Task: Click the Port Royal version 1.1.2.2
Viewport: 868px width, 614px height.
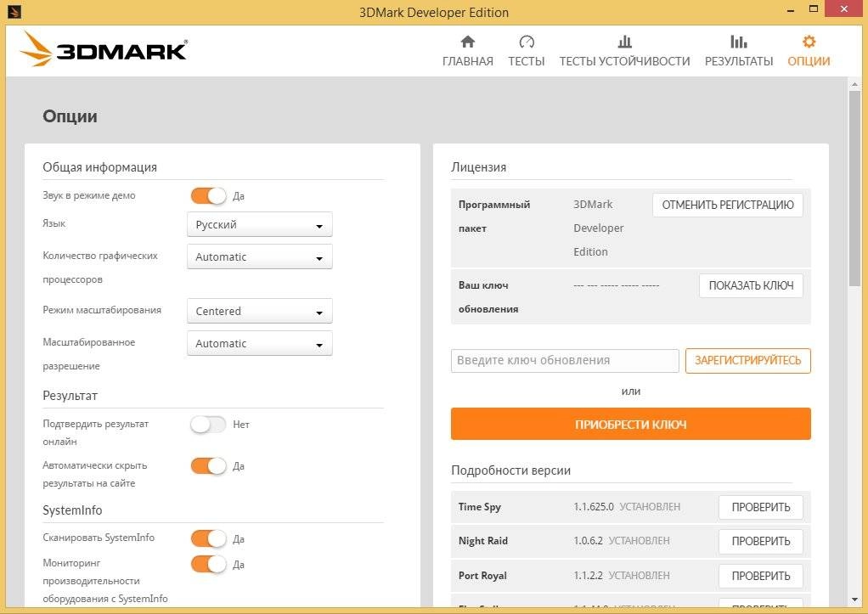Action: point(588,575)
